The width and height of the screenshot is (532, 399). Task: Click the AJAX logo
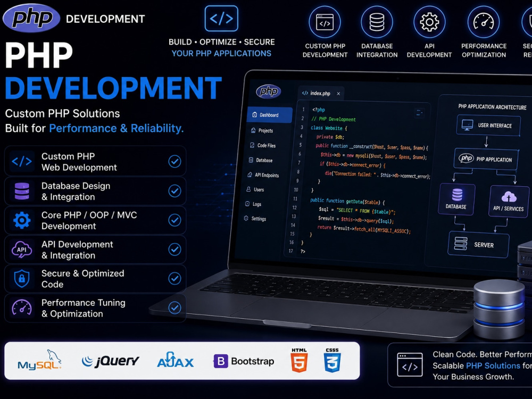(x=176, y=360)
